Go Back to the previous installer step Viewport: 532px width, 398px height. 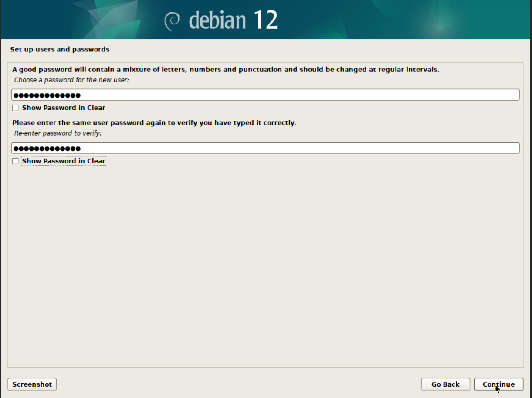(x=445, y=384)
